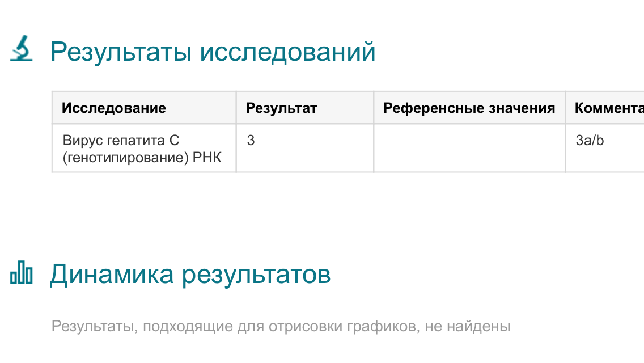Click the word "Динамика" in the lower heading
This screenshot has height=363, width=644.
coord(111,275)
